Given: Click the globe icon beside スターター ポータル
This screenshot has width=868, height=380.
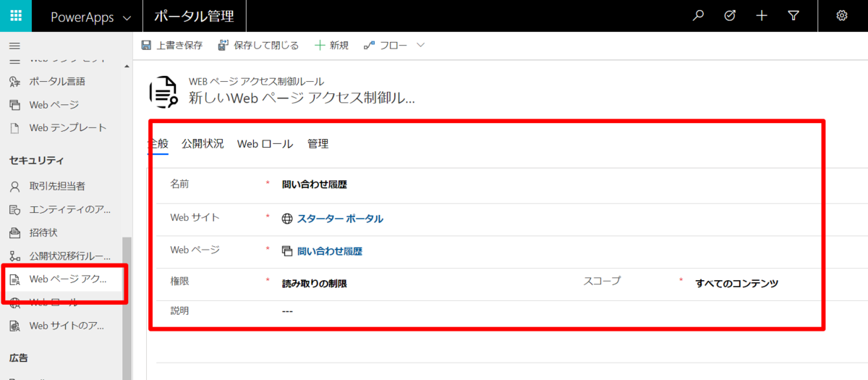Looking at the screenshot, I should tap(287, 219).
